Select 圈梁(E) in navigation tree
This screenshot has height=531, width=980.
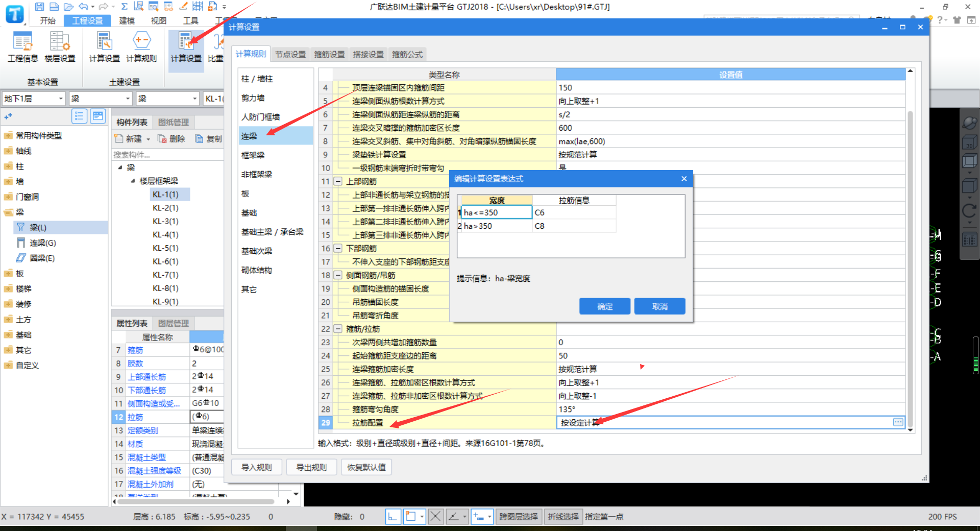pos(42,258)
